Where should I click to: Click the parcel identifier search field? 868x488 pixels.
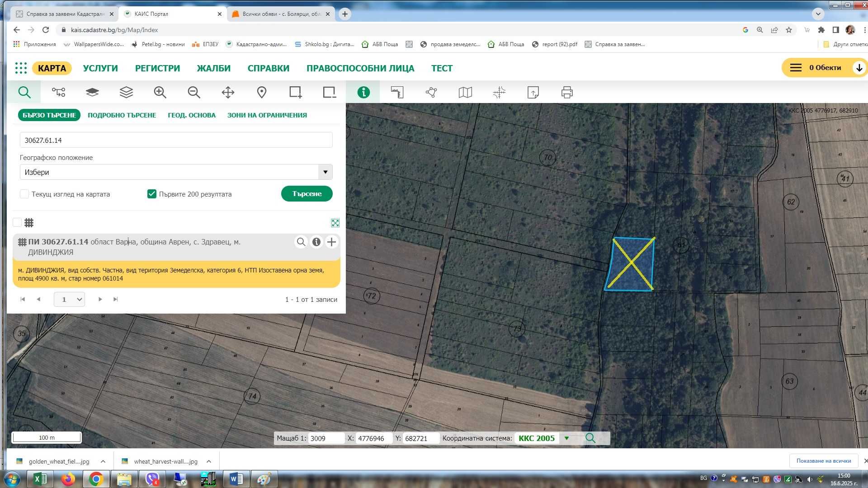[176, 140]
